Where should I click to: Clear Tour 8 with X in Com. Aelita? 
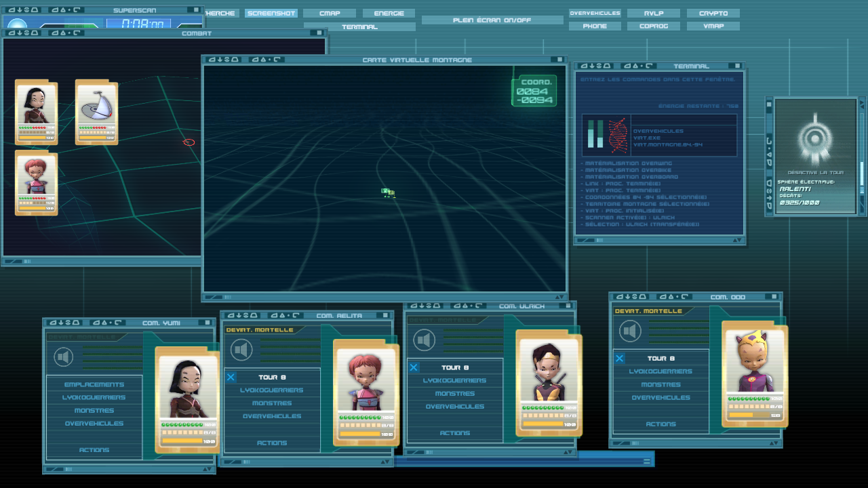231,377
